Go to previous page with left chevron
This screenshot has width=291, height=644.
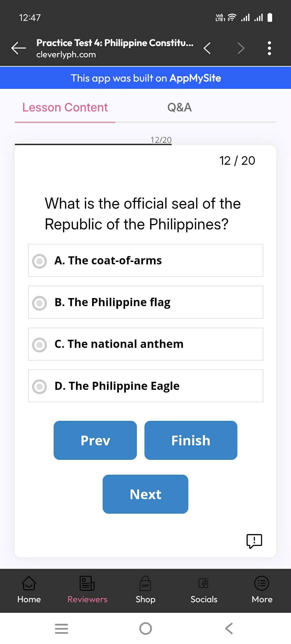[207, 48]
